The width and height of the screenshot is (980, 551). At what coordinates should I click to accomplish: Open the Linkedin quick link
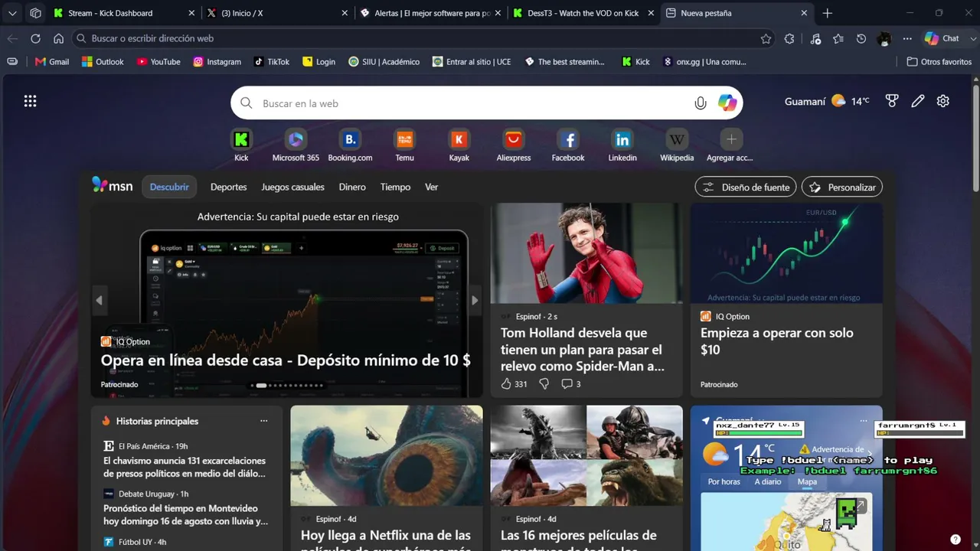622,145
